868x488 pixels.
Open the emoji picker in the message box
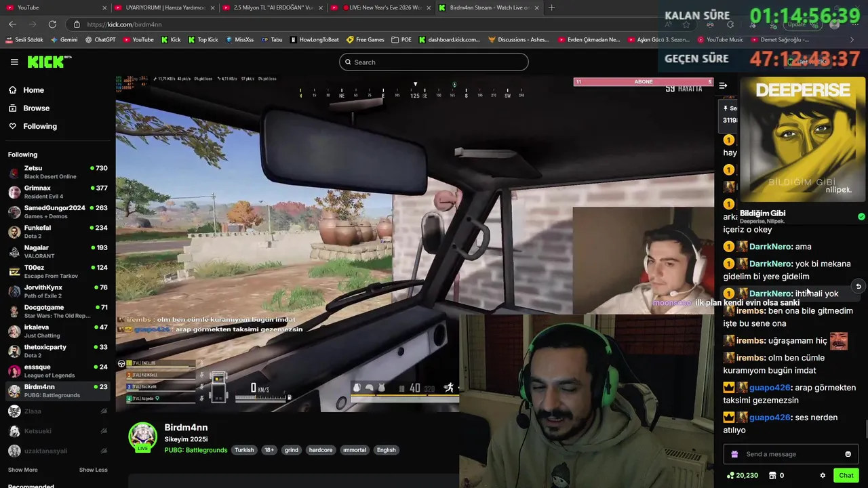click(848, 454)
